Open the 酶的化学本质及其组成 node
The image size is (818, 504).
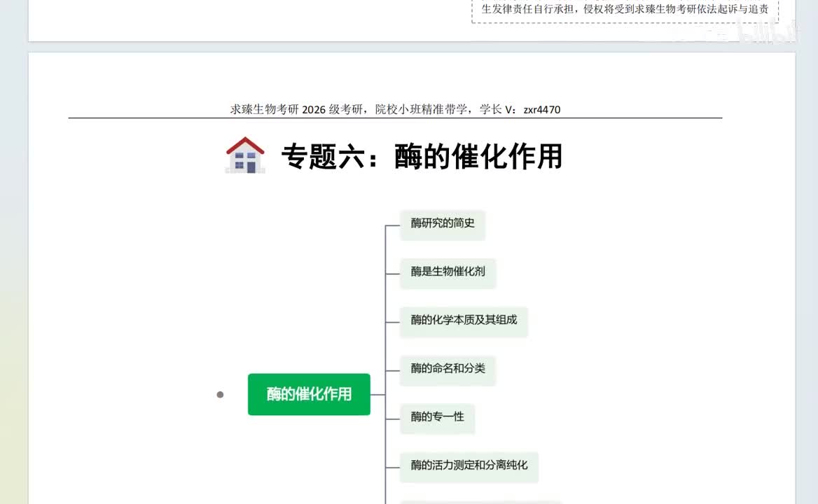464,321
